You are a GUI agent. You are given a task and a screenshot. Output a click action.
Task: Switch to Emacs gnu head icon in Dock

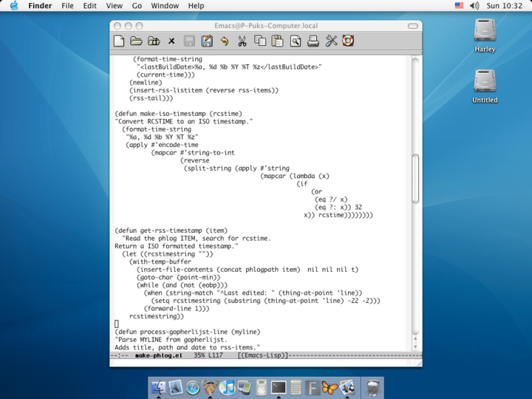click(x=210, y=387)
